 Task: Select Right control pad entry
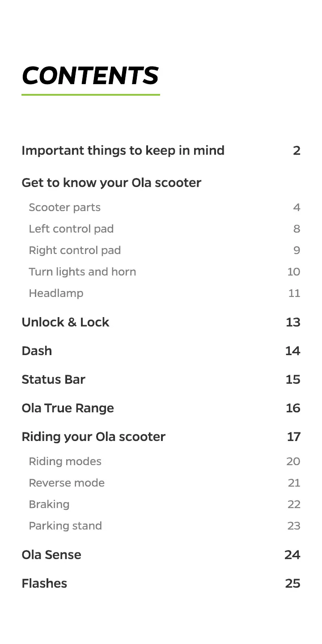point(75,250)
